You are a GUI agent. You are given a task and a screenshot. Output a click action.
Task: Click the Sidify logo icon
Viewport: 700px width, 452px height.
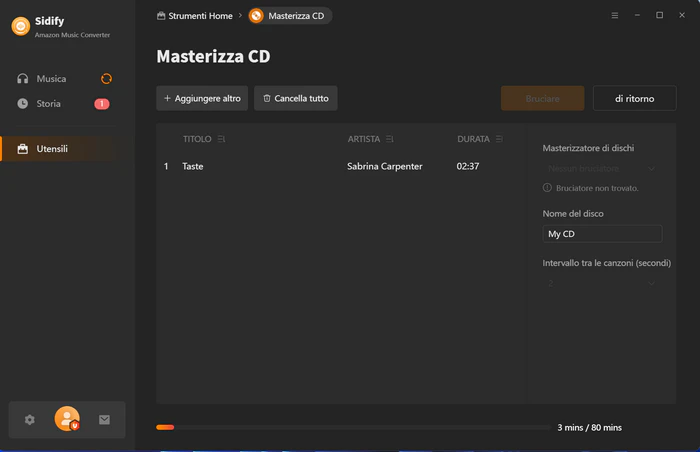coord(21,26)
